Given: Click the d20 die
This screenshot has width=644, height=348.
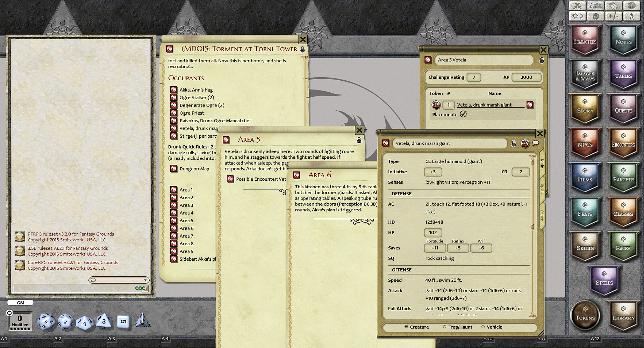Looking at the screenshot, I should [46, 321].
